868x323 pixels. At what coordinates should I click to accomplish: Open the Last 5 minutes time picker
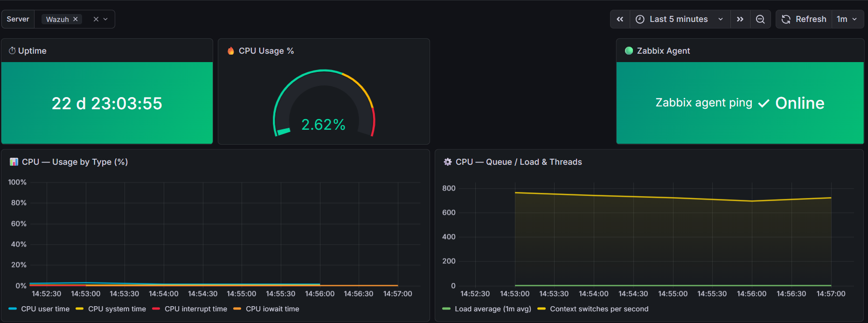[x=680, y=19]
